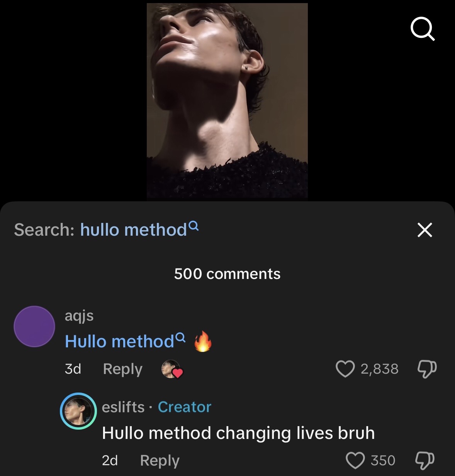The height and width of the screenshot is (476, 455).
Task: Tap the 'liked by creator' avatar badge
Action: point(171,369)
